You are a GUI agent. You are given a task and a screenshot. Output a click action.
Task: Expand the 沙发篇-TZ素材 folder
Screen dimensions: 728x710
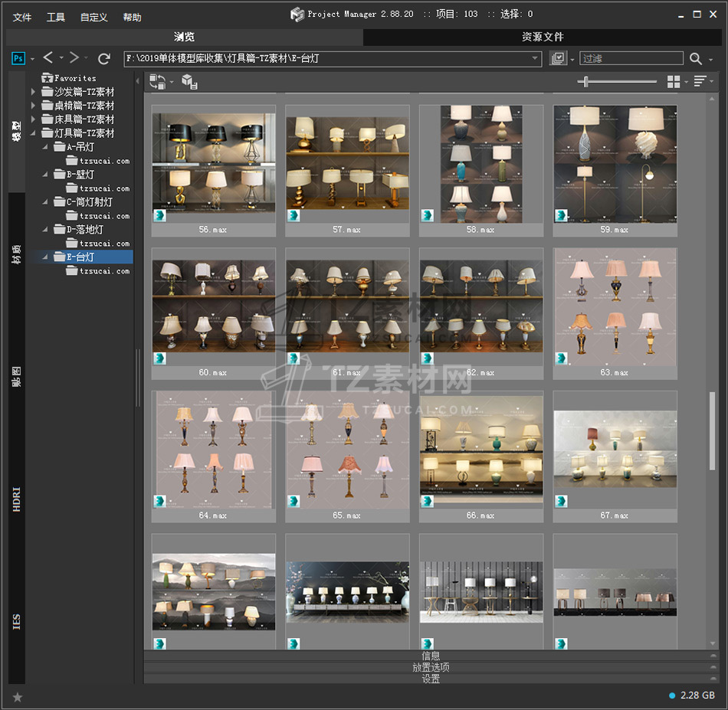pyautogui.click(x=33, y=92)
